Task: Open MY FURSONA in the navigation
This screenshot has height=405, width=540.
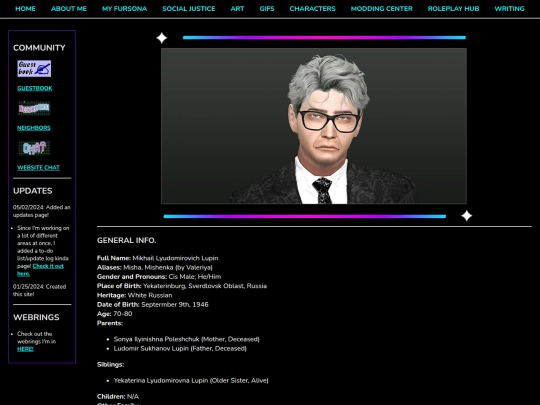Action: coord(125,9)
